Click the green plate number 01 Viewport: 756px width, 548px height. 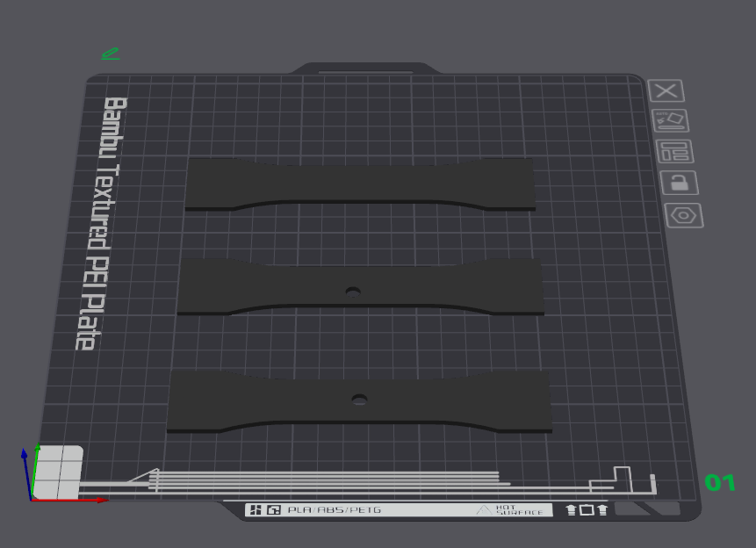(720, 482)
